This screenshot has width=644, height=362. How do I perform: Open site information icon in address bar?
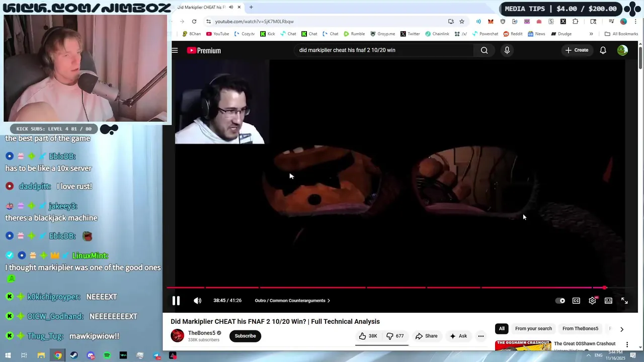pos(208,22)
